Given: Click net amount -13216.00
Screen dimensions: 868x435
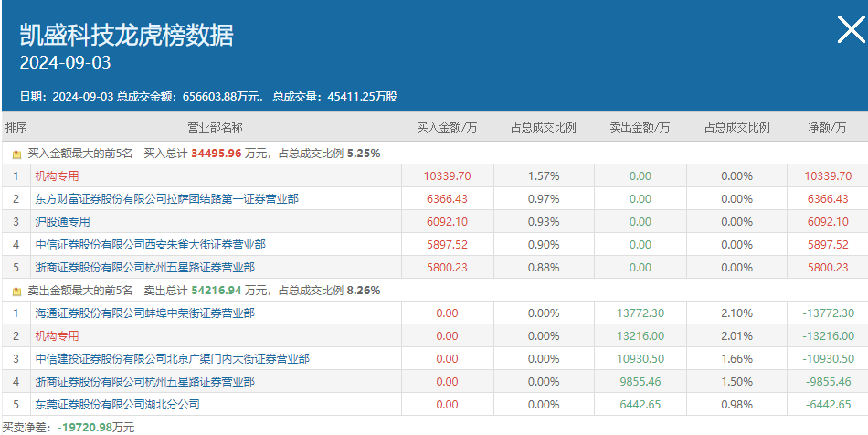Looking at the screenshot, I should coord(828,336).
